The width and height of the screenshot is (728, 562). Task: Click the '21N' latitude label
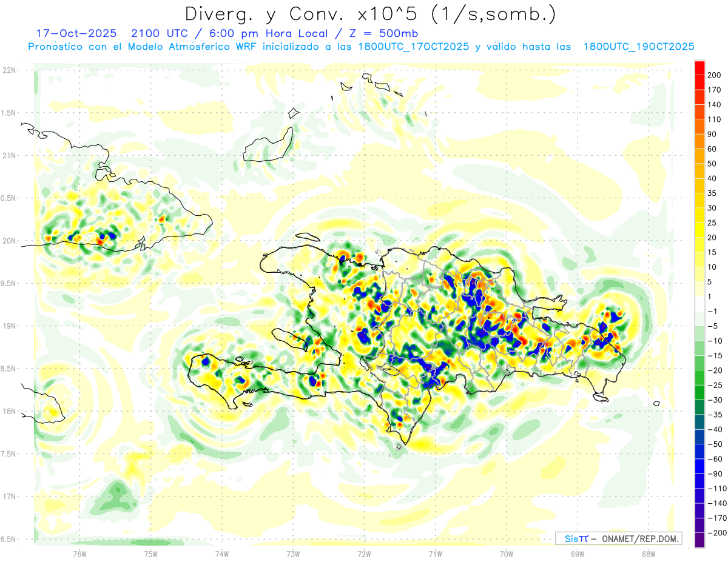click(x=9, y=156)
